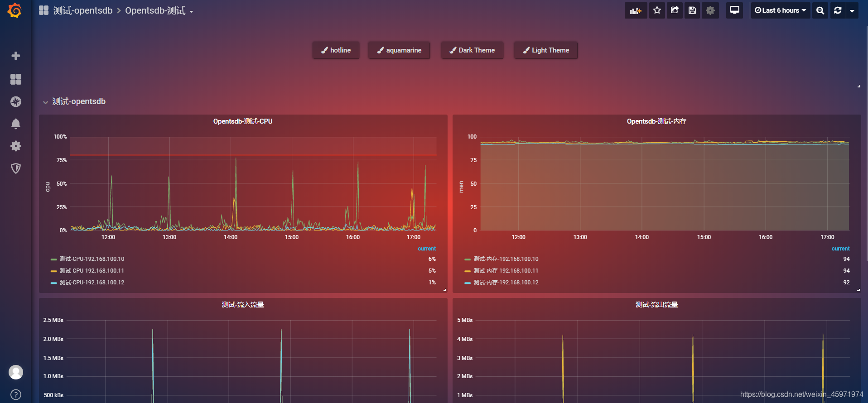Click the 75% red threshold line on CPU graph
Screen dimensions: 868x403
click(253, 155)
